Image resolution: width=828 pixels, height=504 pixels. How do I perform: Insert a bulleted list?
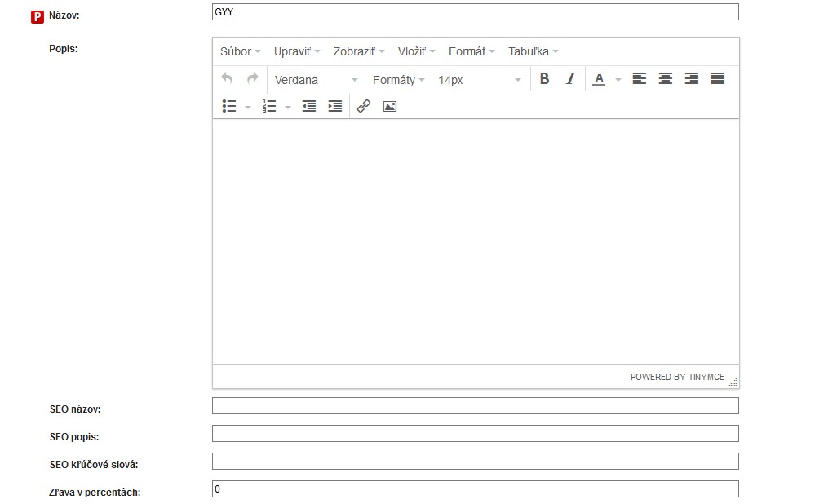pos(229,106)
